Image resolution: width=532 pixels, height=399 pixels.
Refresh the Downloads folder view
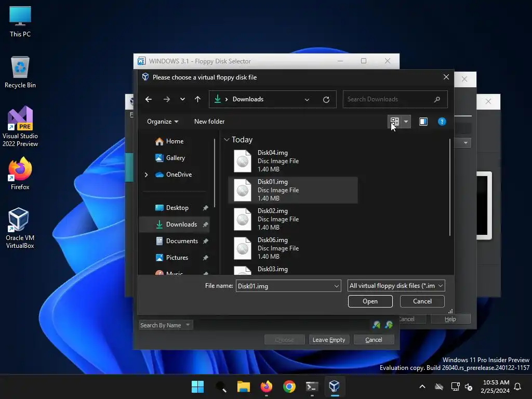coord(326,99)
